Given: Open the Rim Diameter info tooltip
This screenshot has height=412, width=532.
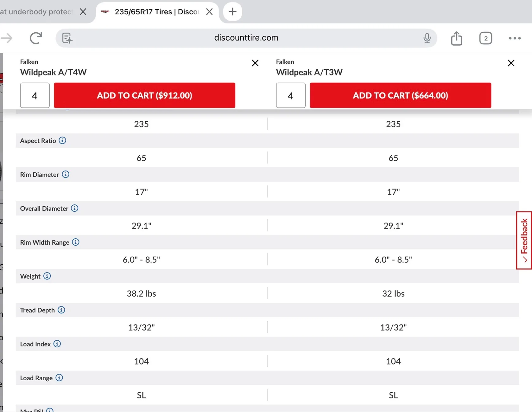Looking at the screenshot, I should (x=66, y=174).
